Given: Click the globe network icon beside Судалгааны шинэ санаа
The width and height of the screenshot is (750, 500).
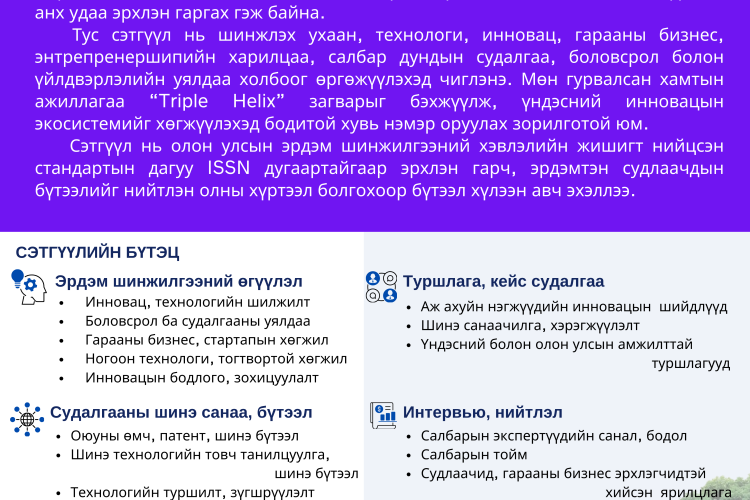Looking at the screenshot, I should pyautogui.click(x=27, y=419).
